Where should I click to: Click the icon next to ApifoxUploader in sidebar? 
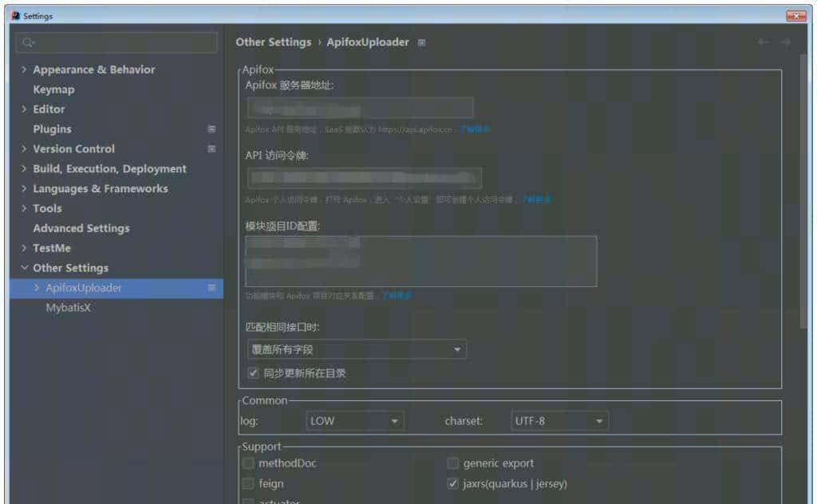(x=211, y=287)
